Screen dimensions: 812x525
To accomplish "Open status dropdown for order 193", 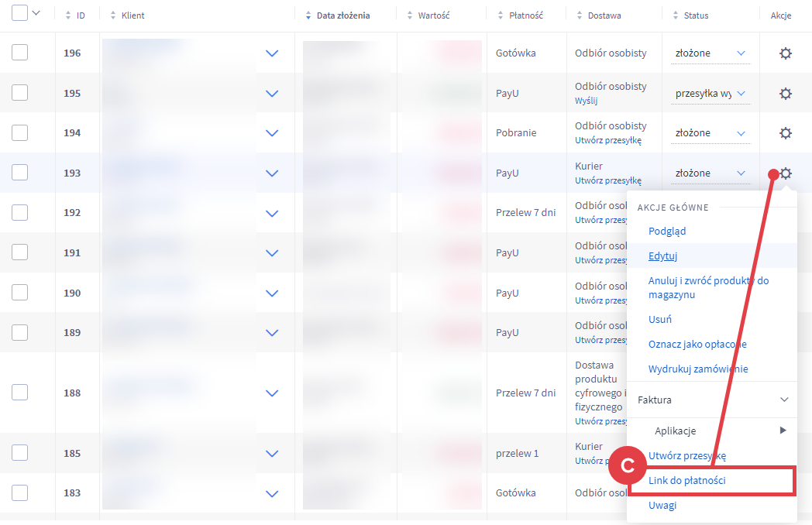I will tap(710, 173).
